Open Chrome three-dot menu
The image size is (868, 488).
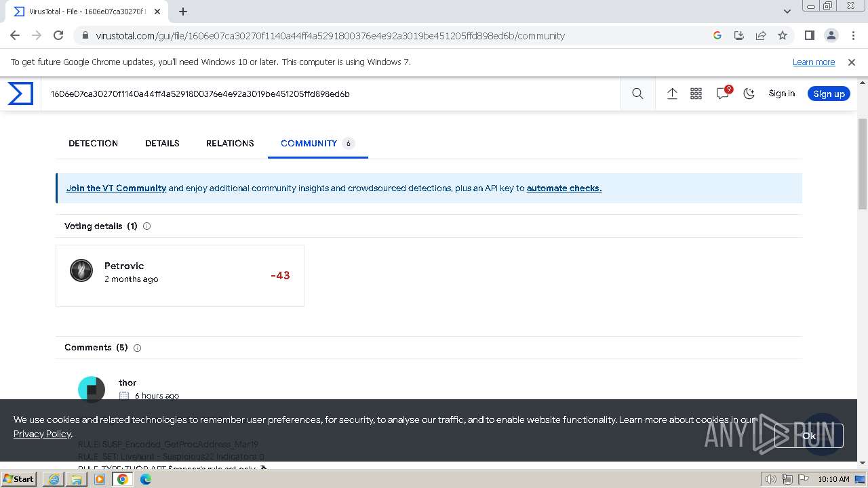(x=852, y=35)
